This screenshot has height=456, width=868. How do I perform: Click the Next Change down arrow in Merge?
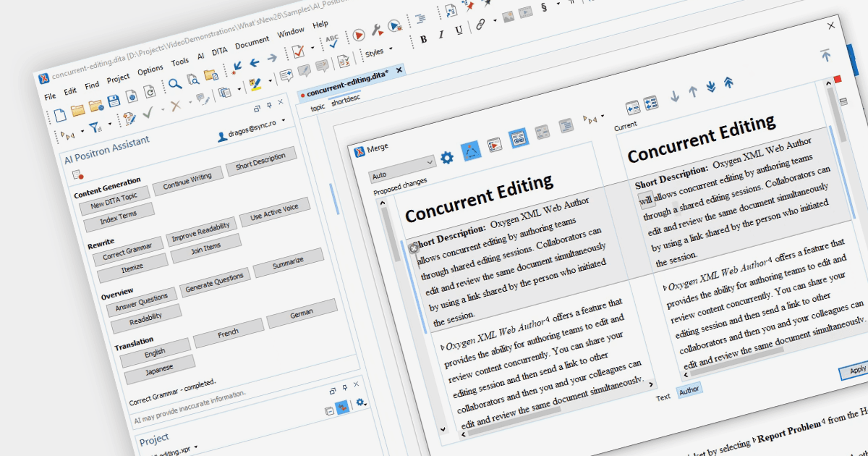tap(675, 96)
